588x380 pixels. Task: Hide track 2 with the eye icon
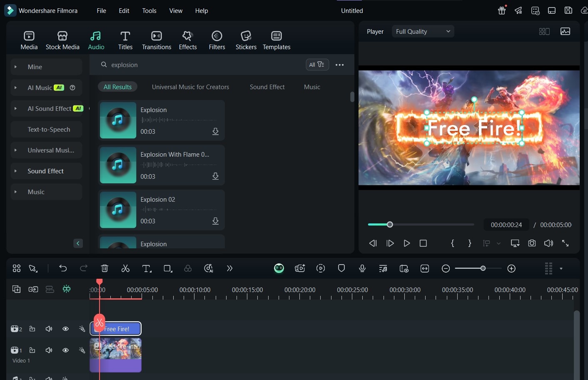[65, 329]
